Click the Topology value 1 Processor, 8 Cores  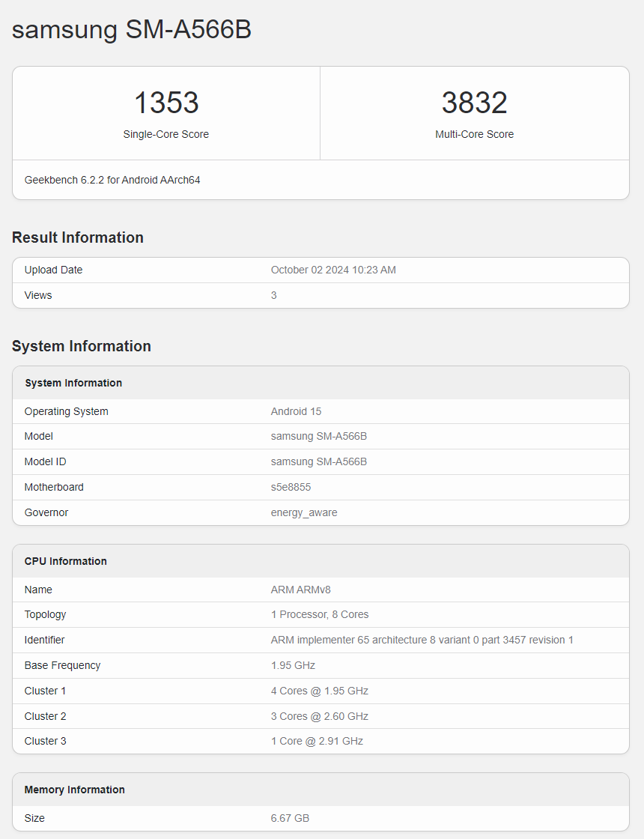tap(320, 614)
